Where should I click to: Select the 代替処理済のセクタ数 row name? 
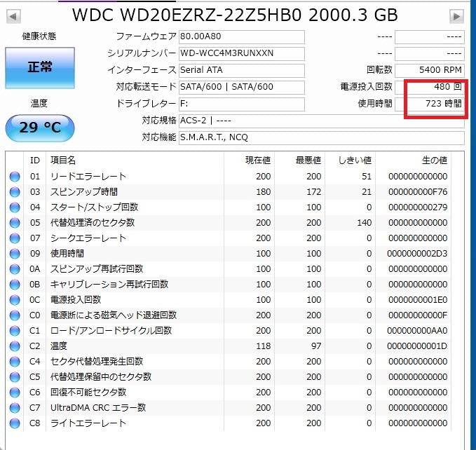93,223
